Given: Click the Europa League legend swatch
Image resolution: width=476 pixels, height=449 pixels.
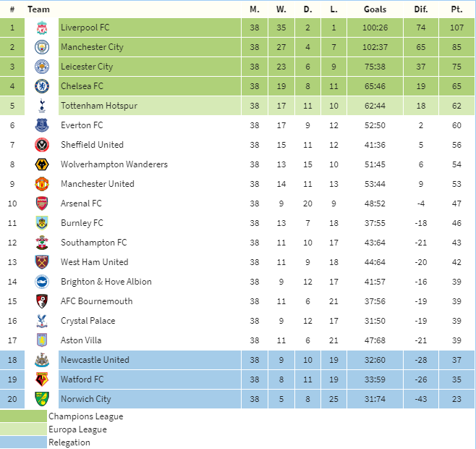Looking at the screenshot, I should coord(23,429).
